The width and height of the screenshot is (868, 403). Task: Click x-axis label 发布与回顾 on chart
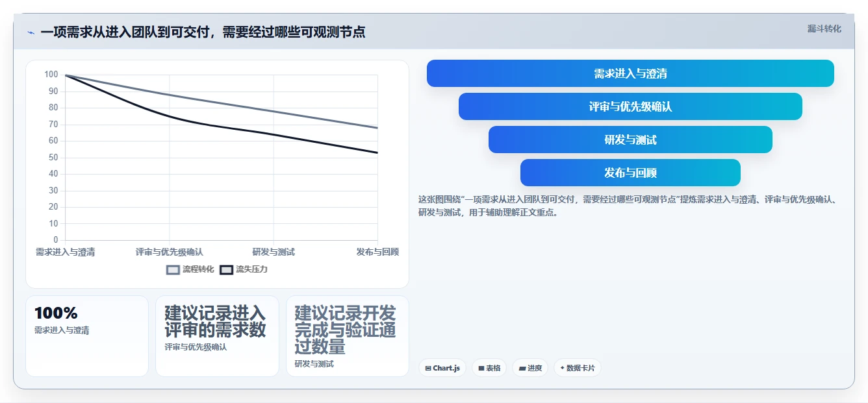[x=377, y=252]
